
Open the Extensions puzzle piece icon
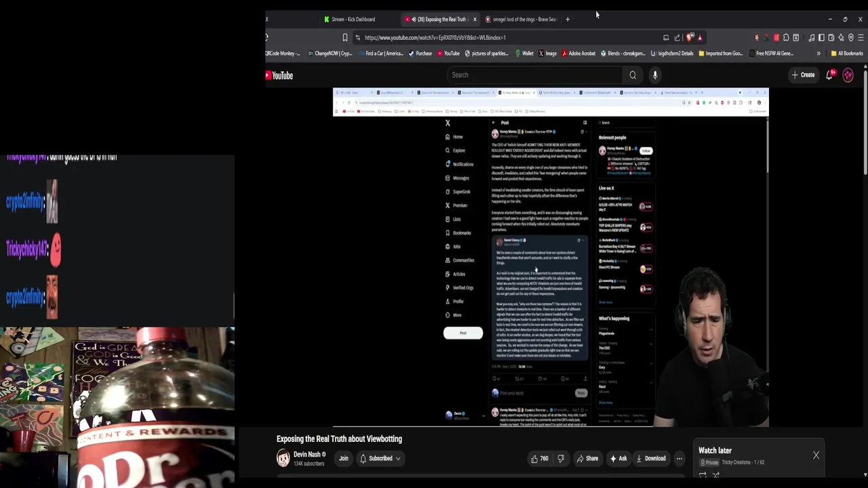click(786, 38)
